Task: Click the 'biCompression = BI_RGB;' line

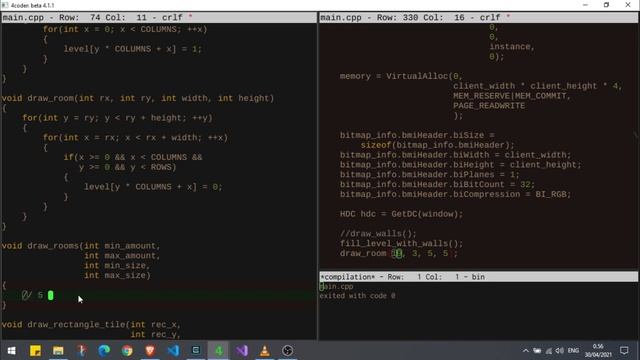Action: 456,194
